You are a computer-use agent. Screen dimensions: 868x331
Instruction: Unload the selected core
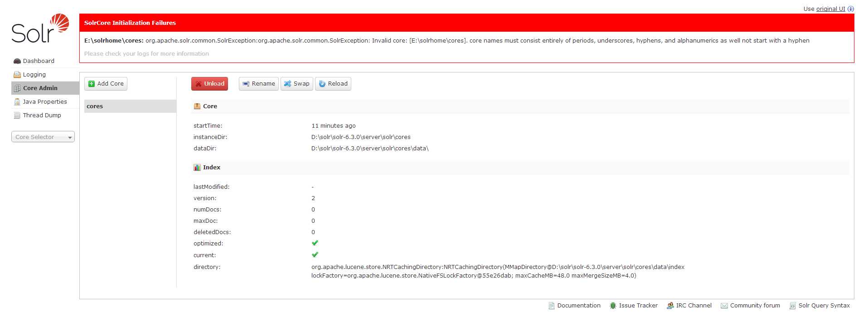click(209, 84)
